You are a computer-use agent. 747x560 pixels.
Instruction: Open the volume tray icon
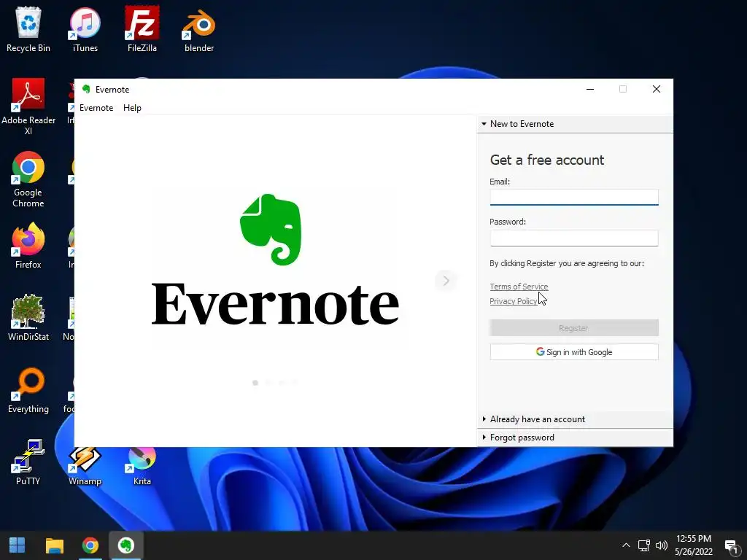pos(661,545)
